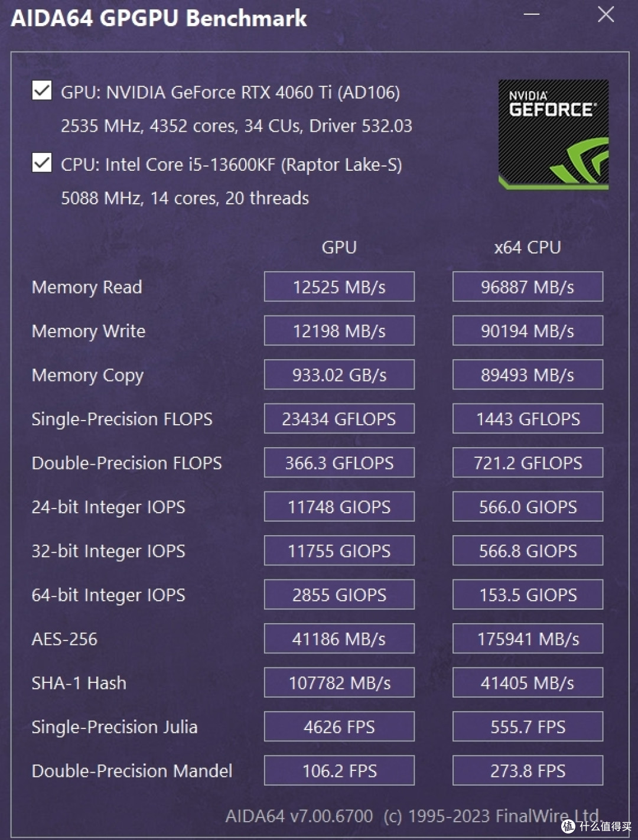Screen dimensions: 638x840
Task: Select the GPU Double-Precision Mandel FPS value
Action: (x=339, y=770)
